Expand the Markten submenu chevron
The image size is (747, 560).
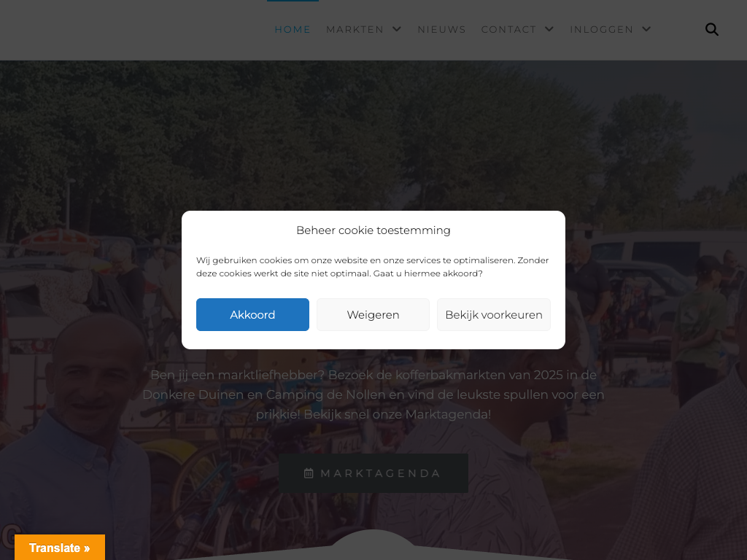point(397,29)
